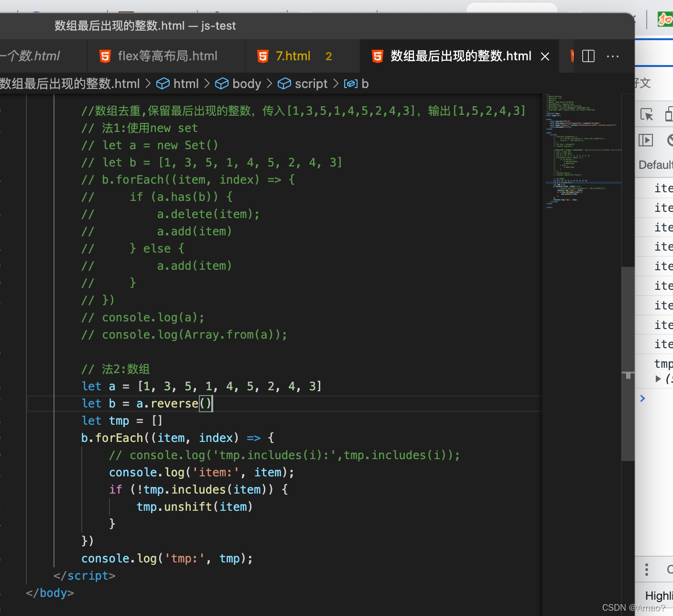Image resolution: width=673 pixels, height=616 pixels.
Task: Click the 'let tmp = []' line
Action: tap(122, 421)
